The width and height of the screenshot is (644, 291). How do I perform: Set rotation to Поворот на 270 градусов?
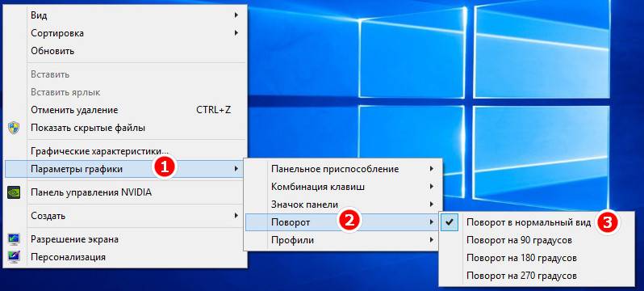click(x=537, y=276)
